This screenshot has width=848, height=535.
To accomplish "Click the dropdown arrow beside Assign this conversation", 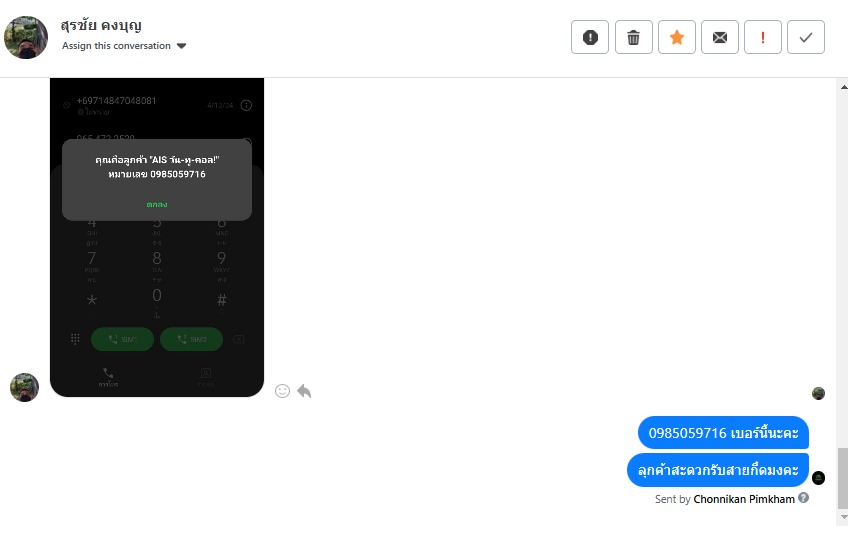I will 181,46.
